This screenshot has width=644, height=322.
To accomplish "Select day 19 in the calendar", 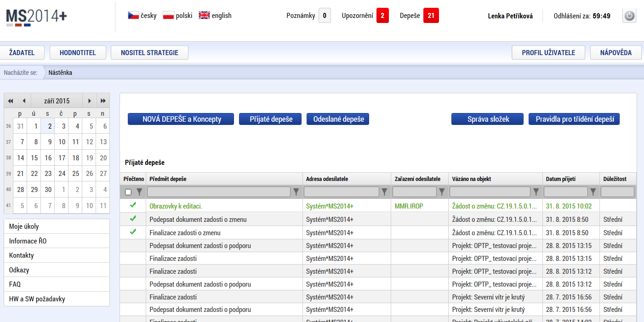I will pos(90,158).
